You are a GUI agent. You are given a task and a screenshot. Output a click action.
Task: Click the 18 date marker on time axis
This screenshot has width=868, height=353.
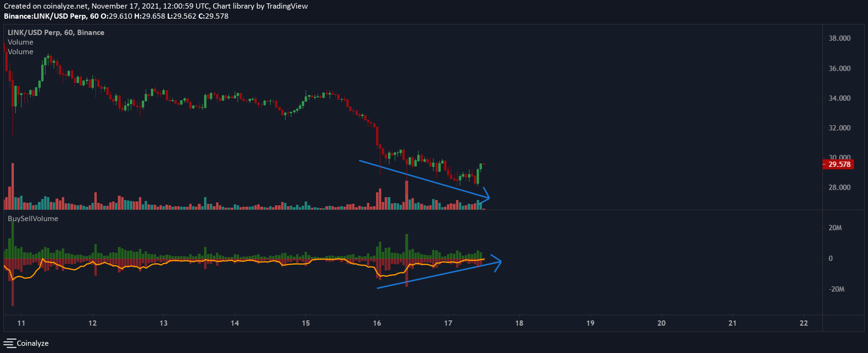(519, 323)
